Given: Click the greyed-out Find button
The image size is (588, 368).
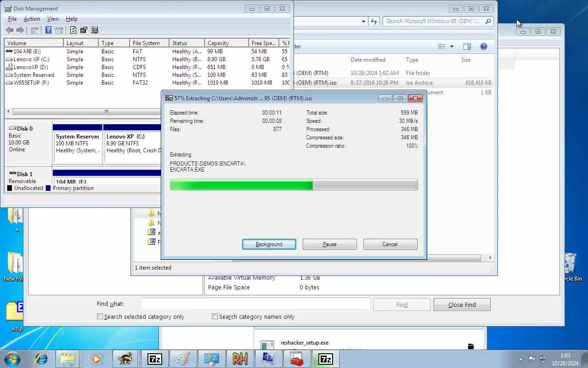Looking at the screenshot, I should pos(402,305).
